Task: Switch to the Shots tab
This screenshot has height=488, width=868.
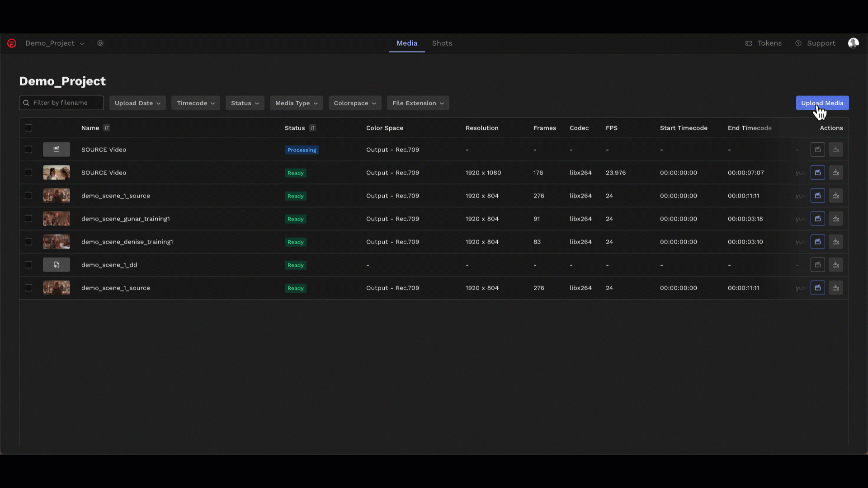Action: click(x=442, y=43)
